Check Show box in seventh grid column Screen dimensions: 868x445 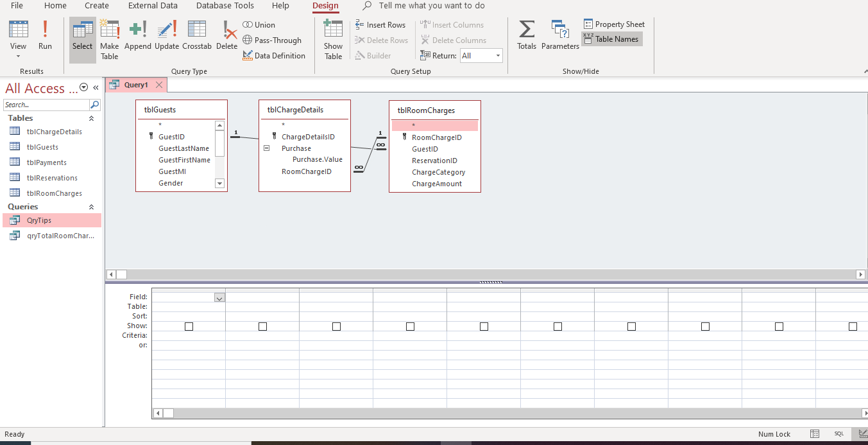631,326
